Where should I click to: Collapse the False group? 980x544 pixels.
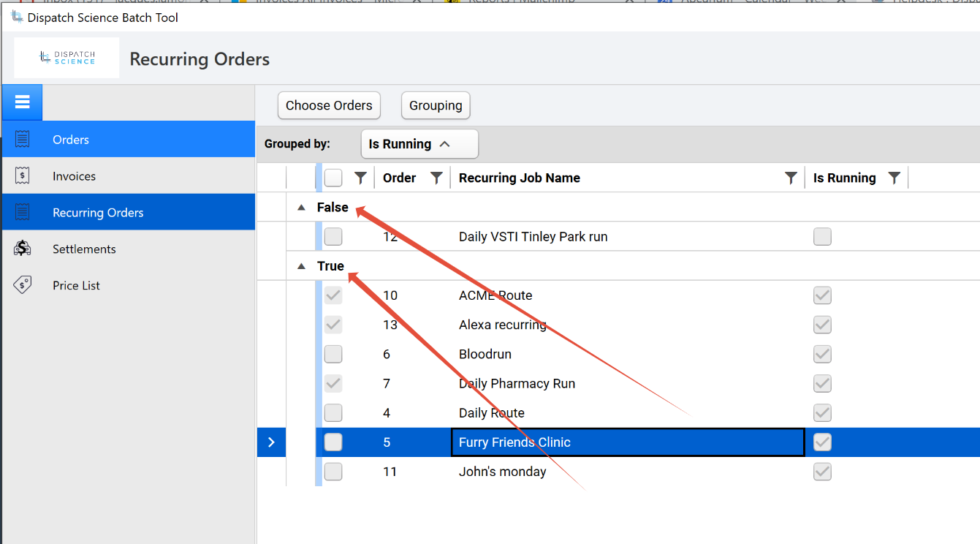[x=301, y=208]
